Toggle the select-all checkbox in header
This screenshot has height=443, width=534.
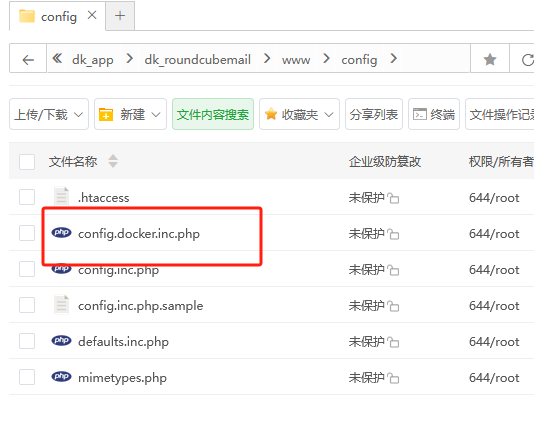pyautogui.click(x=27, y=162)
